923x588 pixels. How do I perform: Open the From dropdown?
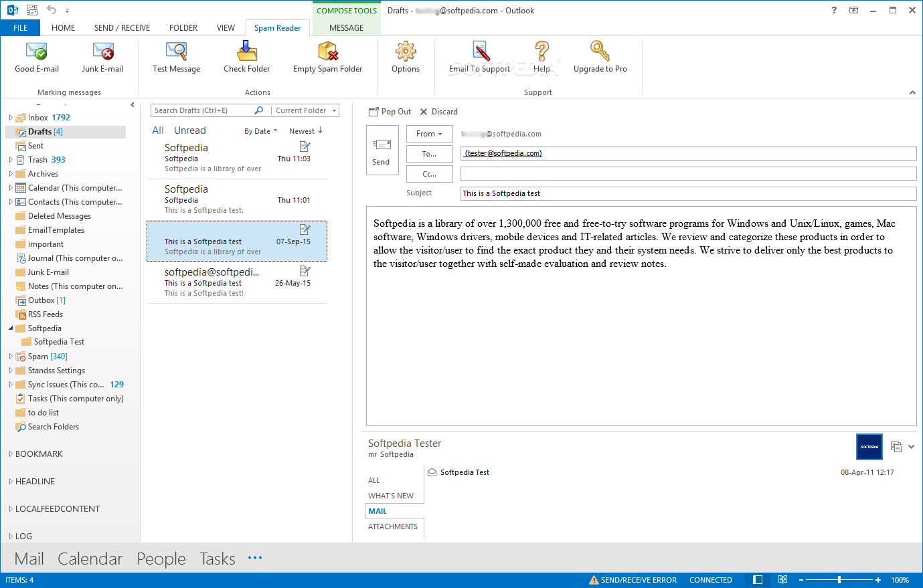(x=429, y=134)
